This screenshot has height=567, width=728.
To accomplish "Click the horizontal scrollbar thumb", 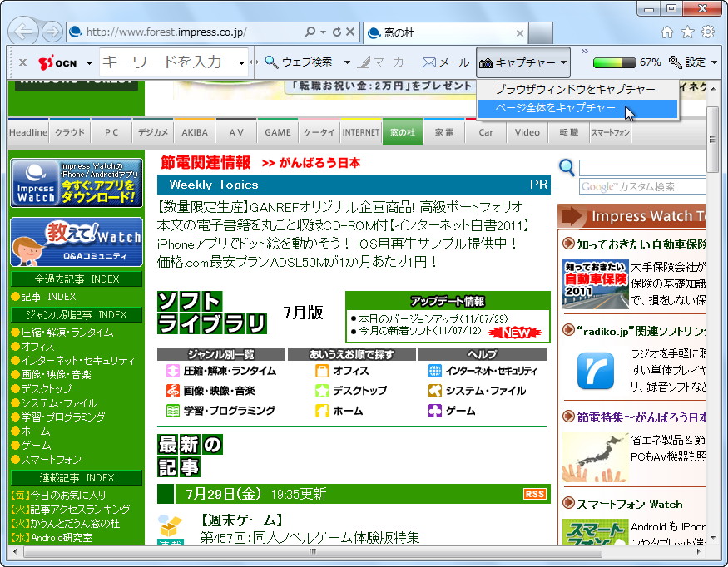I will coord(313,552).
